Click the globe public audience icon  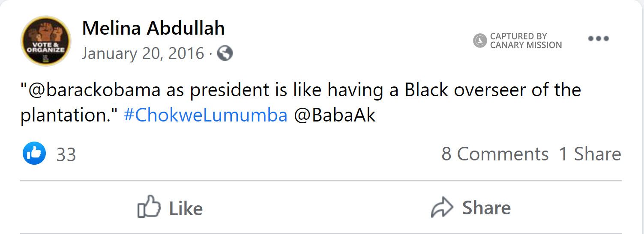click(225, 53)
